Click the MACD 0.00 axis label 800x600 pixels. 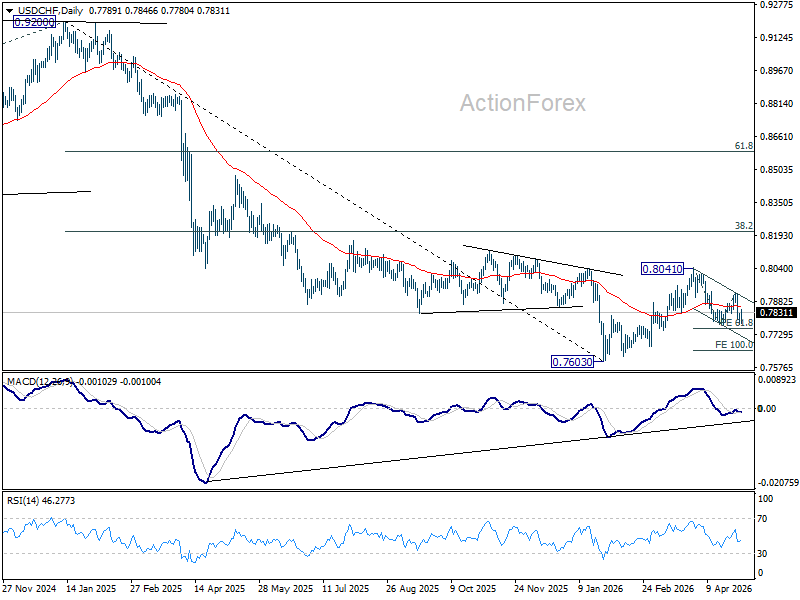click(x=767, y=408)
